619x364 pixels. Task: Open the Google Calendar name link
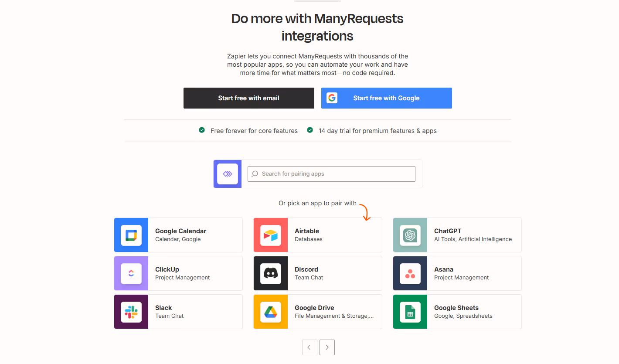pos(181,231)
